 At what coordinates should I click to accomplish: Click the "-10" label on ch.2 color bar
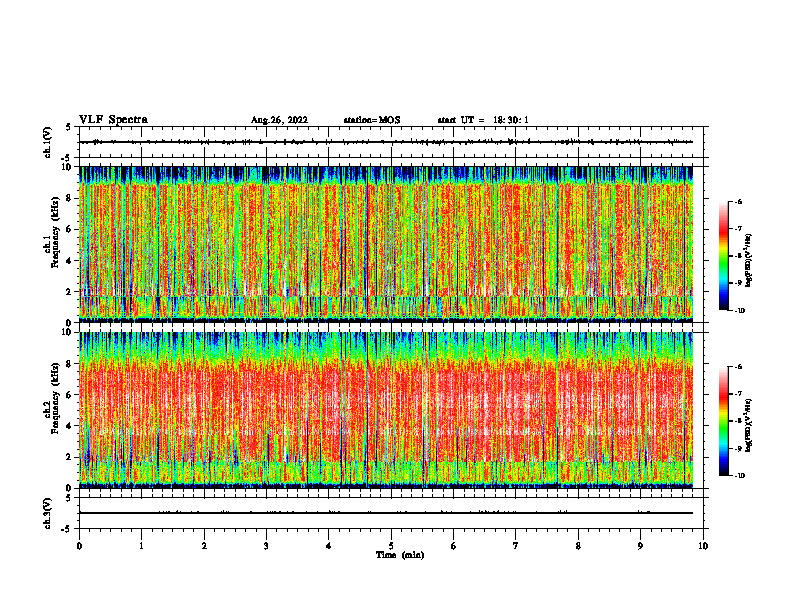pos(740,476)
